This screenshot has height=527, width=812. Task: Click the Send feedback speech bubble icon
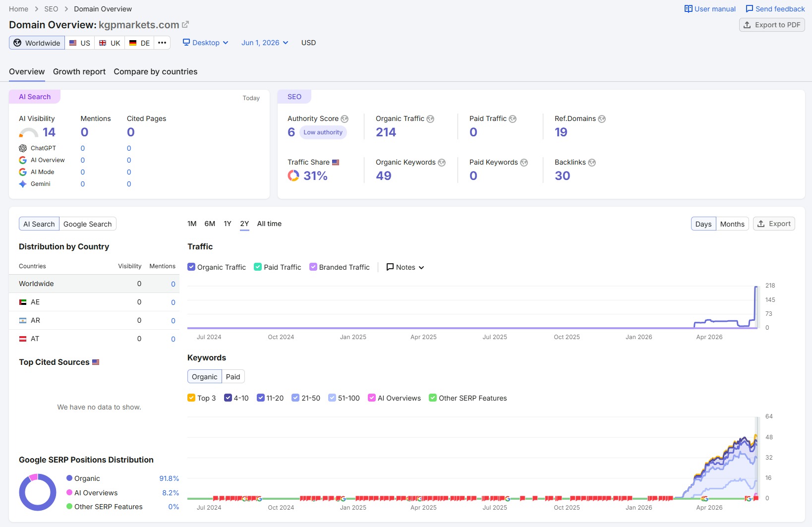pos(750,9)
